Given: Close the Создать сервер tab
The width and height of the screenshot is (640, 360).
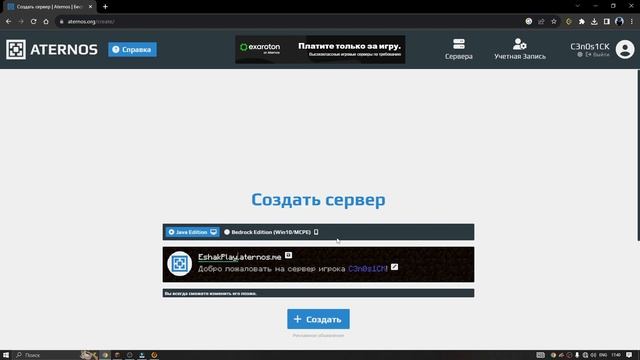Looking at the screenshot, I should (90, 7).
